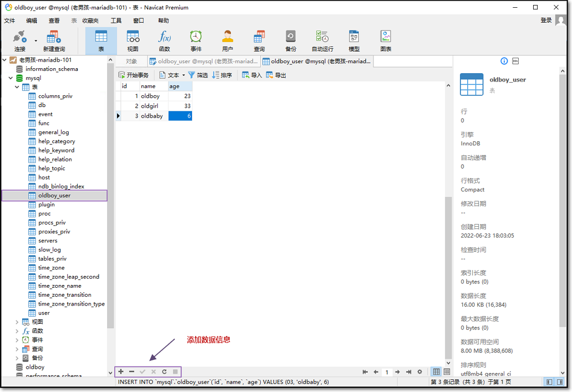Click the 筛选 (Filter) button
Screen dimensions: 572x392
pyautogui.click(x=198, y=75)
